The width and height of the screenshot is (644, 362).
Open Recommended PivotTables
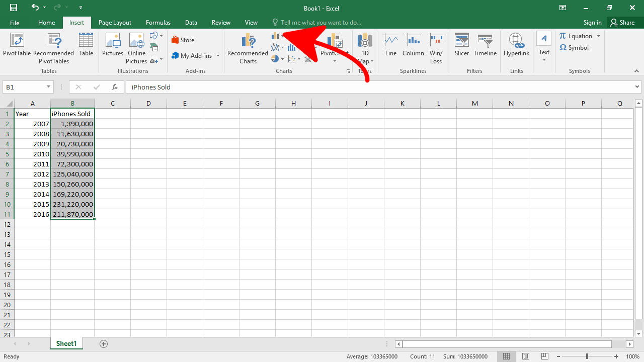click(54, 48)
